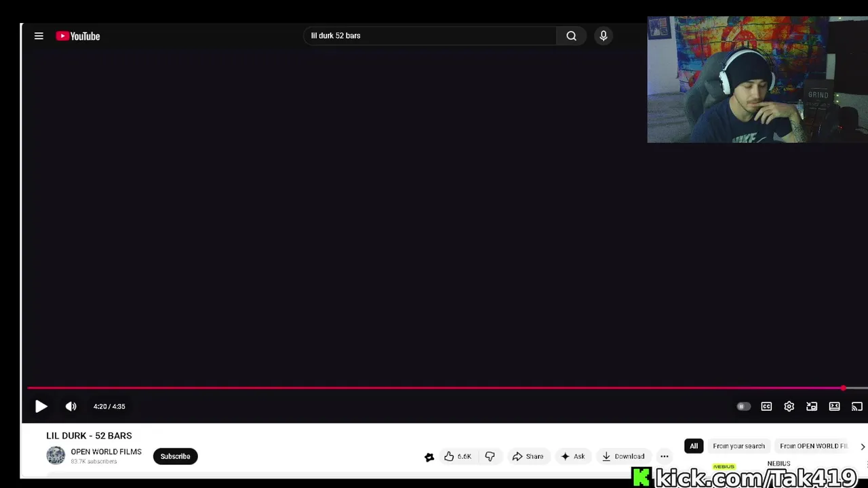Enable theater mode view
Image resolution: width=868 pixels, height=488 pixels.
pyautogui.click(x=834, y=406)
